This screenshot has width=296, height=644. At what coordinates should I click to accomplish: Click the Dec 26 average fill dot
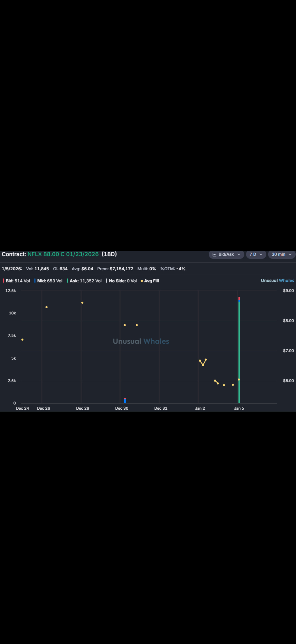coord(46,307)
